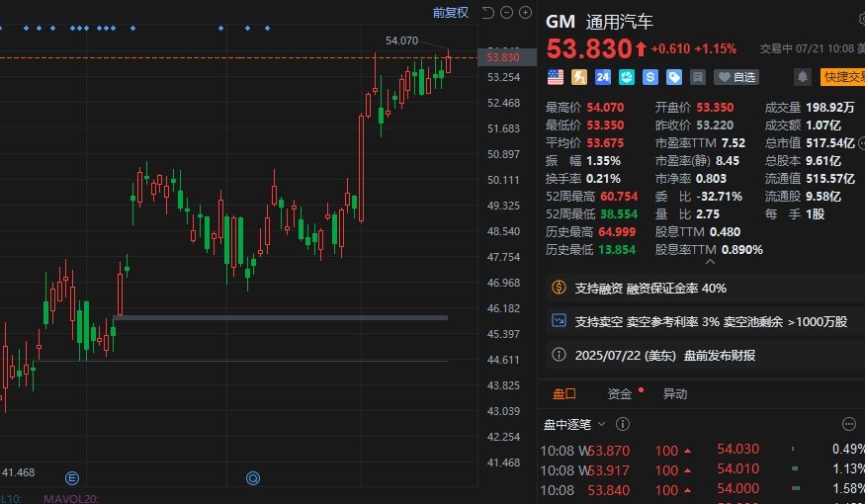Click the blue 24-hour trading icon
Image resolution: width=865 pixels, height=504 pixels.
coord(602,77)
